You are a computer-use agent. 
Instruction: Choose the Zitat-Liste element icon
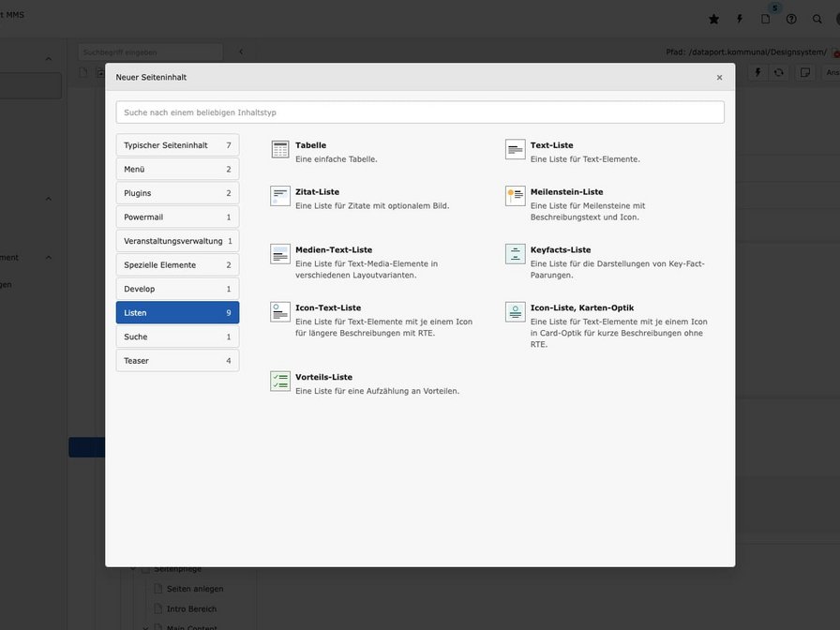(x=280, y=196)
